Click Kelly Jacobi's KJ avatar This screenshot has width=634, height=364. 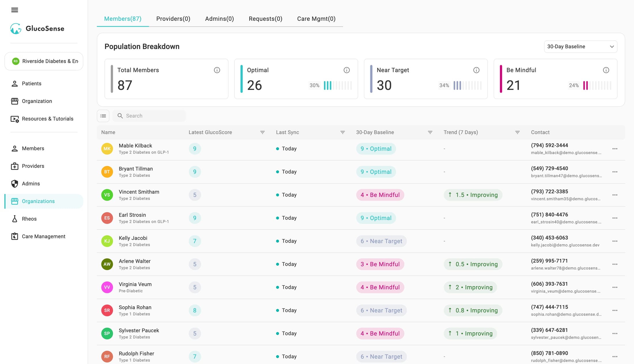pyautogui.click(x=107, y=241)
